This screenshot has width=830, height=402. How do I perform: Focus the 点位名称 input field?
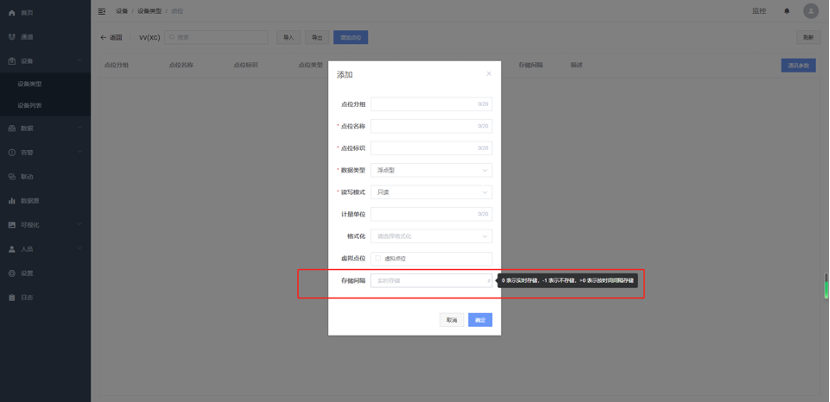click(431, 126)
